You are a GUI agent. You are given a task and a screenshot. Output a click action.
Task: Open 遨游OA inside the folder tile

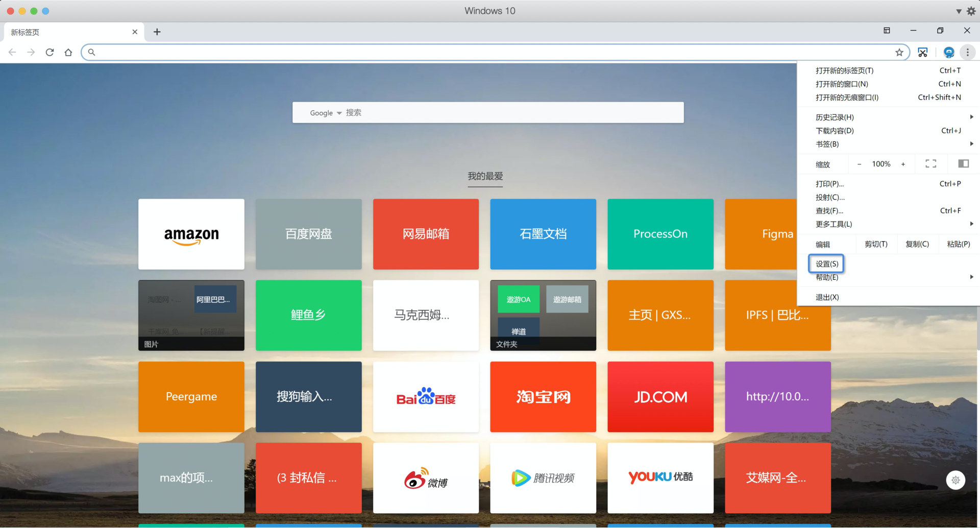pyautogui.click(x=519, y=299)
